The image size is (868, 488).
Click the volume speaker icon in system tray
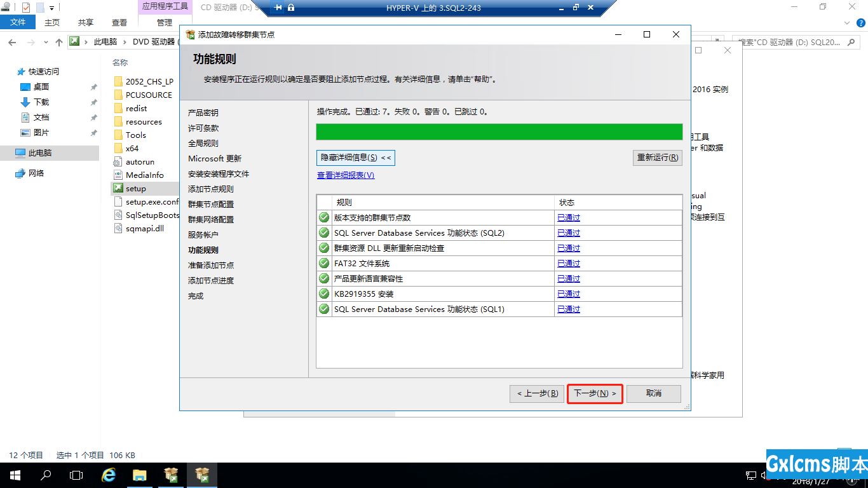coord(764,475)
